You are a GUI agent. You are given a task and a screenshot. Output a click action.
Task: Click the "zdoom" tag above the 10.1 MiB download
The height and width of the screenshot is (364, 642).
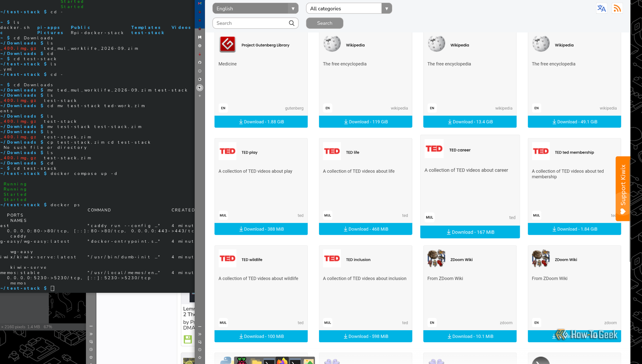pyautogui.click(x=506, y=323)
